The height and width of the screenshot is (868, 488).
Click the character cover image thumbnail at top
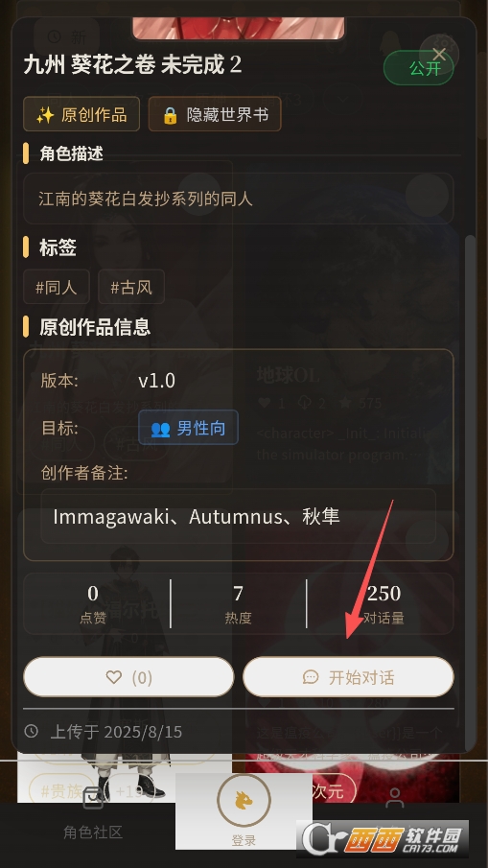click(239, 28)
